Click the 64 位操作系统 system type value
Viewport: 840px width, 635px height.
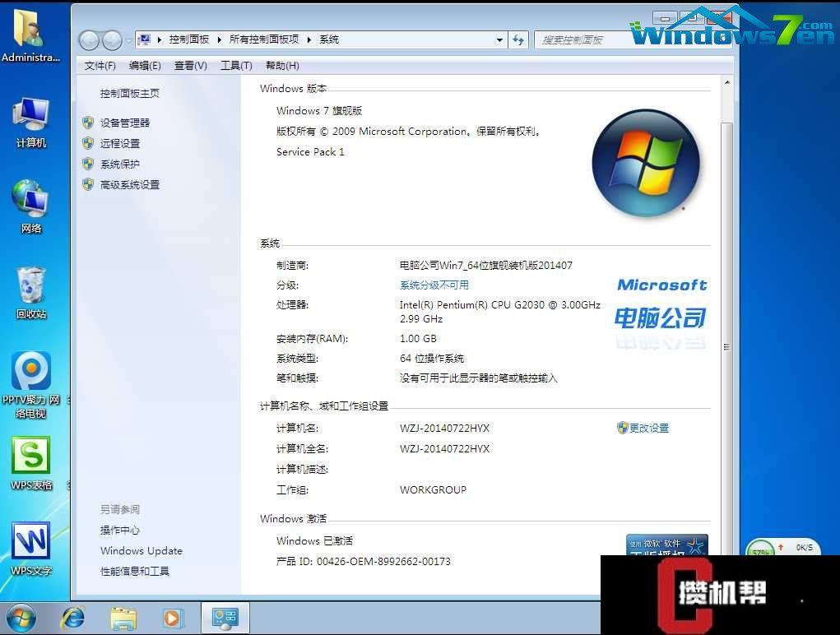point(432,358)
